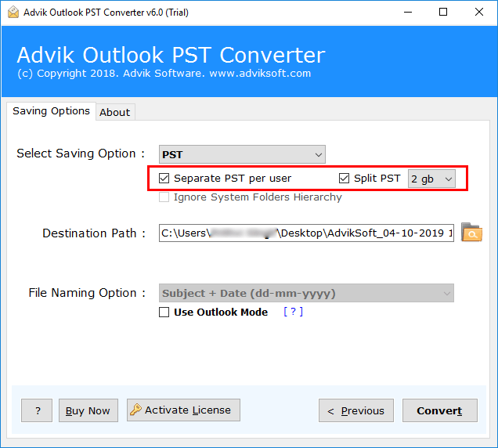Close the Advik Outlook PST Converter window
Screen dimensions: 498x448
[x=479, y=12]
